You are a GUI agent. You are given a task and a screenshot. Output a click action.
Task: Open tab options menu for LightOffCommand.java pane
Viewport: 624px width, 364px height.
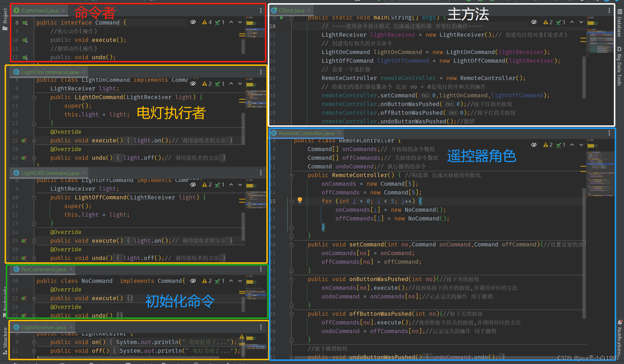pos(261,173)
